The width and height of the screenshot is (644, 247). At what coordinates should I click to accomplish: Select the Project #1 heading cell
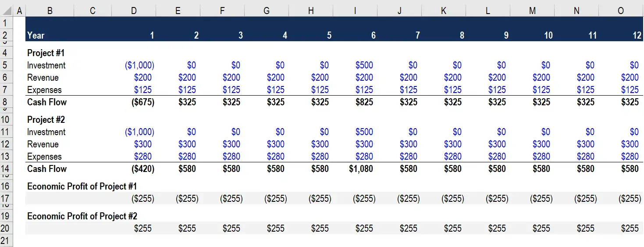(x=46, y=53)
